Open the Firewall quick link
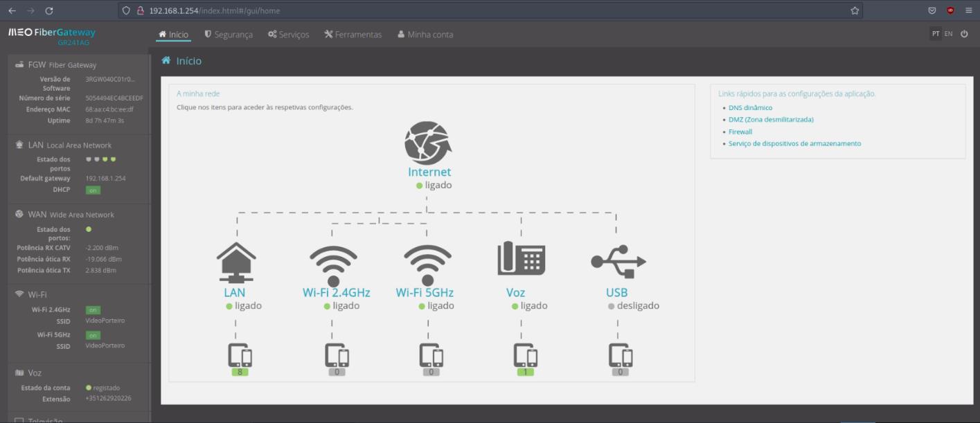The width and height of the screenshot is (980, 423). 740,132
